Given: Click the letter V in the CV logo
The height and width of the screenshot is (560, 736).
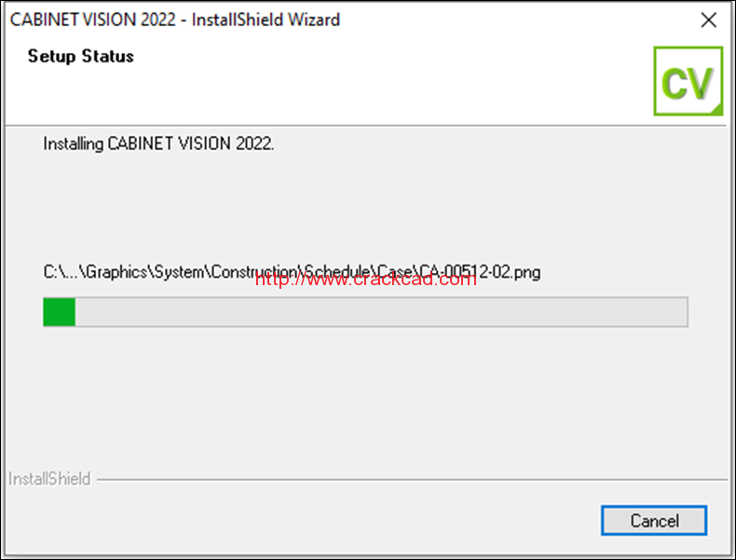Looking at the screenshot, I should click(x=700, y=84).
